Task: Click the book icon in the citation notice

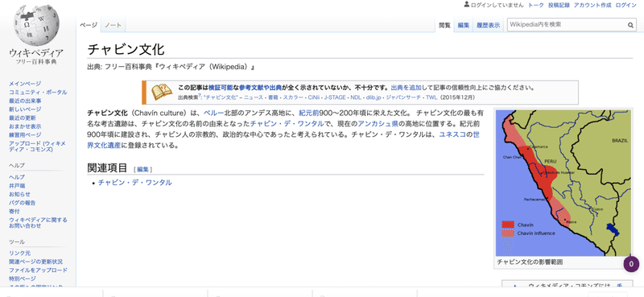Action: [162, 92]
